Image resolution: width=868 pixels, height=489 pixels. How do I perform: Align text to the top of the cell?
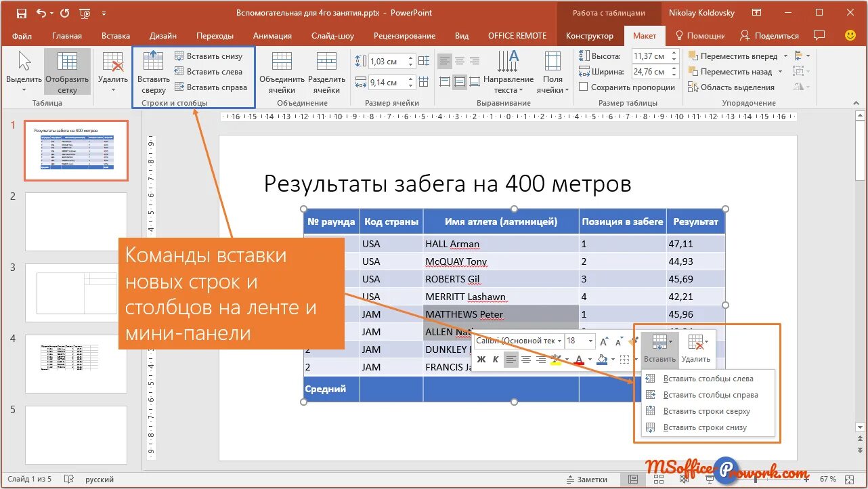[445, 82]
